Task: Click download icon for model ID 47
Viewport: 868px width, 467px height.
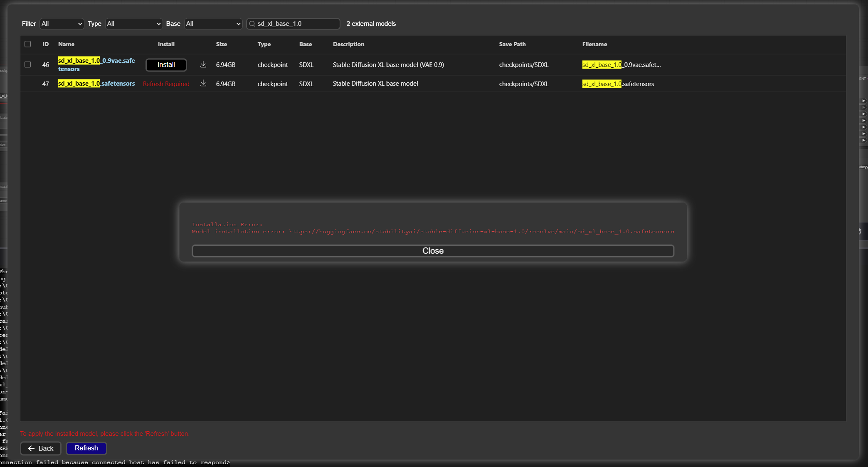Action: [203, 84]
